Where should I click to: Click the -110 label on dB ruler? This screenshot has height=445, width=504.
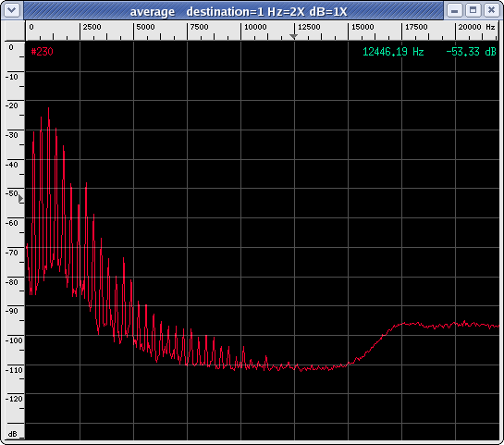(14, 370)
